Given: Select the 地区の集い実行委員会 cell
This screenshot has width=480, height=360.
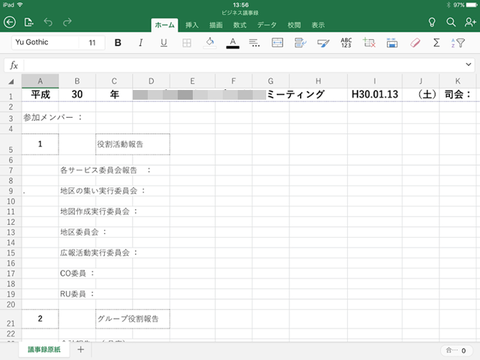Looking at the screenshot, I should pos(103,191).
